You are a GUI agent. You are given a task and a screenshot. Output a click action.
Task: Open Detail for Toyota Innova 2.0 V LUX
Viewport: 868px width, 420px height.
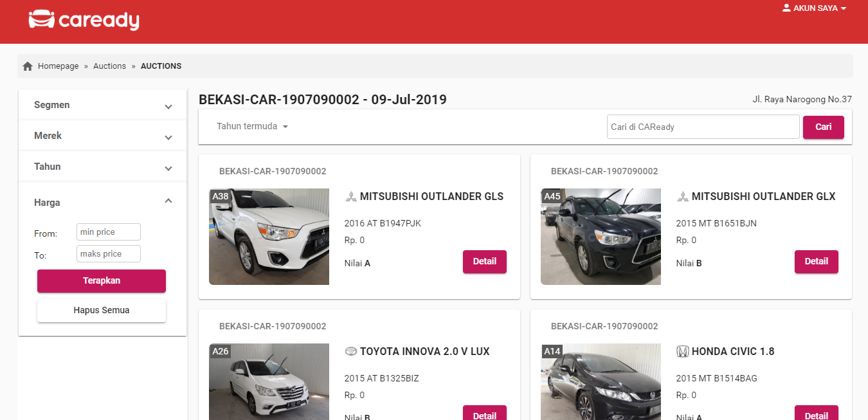click(485, 413)
